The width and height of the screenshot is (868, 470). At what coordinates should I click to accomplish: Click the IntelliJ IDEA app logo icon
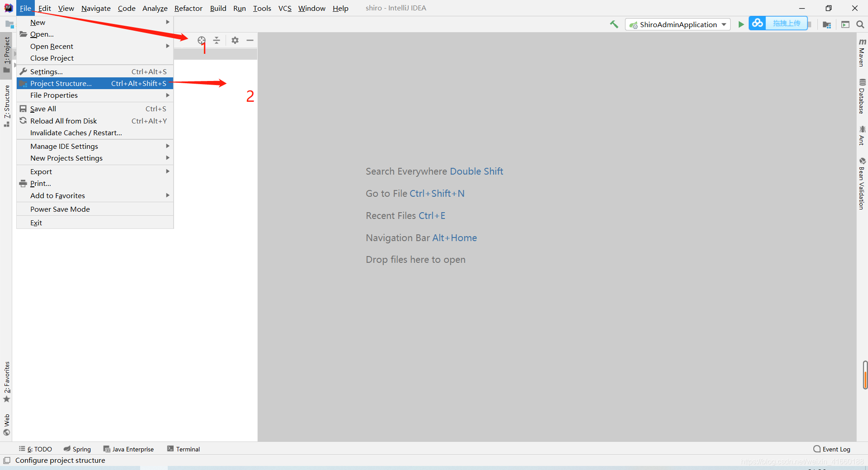coord(8,8)
